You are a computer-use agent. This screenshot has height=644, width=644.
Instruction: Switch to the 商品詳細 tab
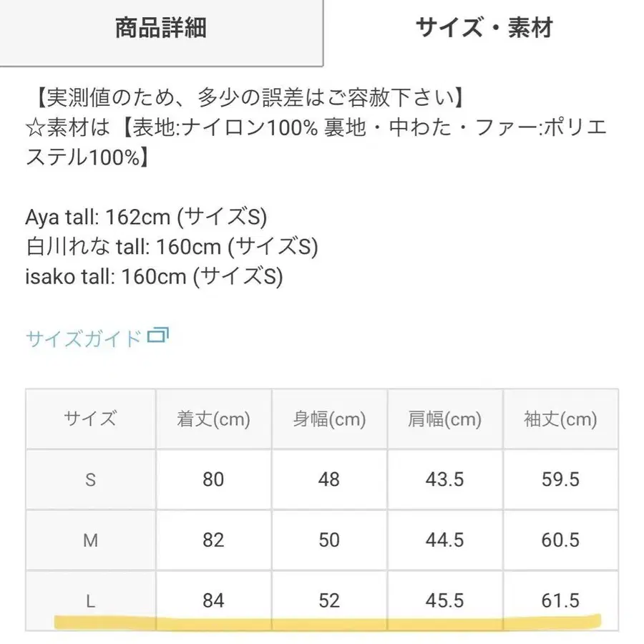pos(161,29)
